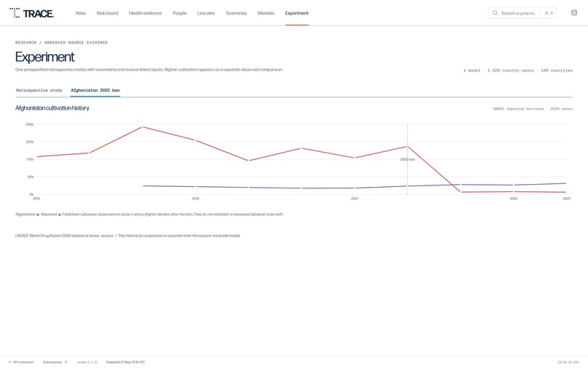Image resolution: width=588 pixels, height=368 pixels.
Task: Click the Afghanistan red legend swatch
Action: [x=38, y=215]
